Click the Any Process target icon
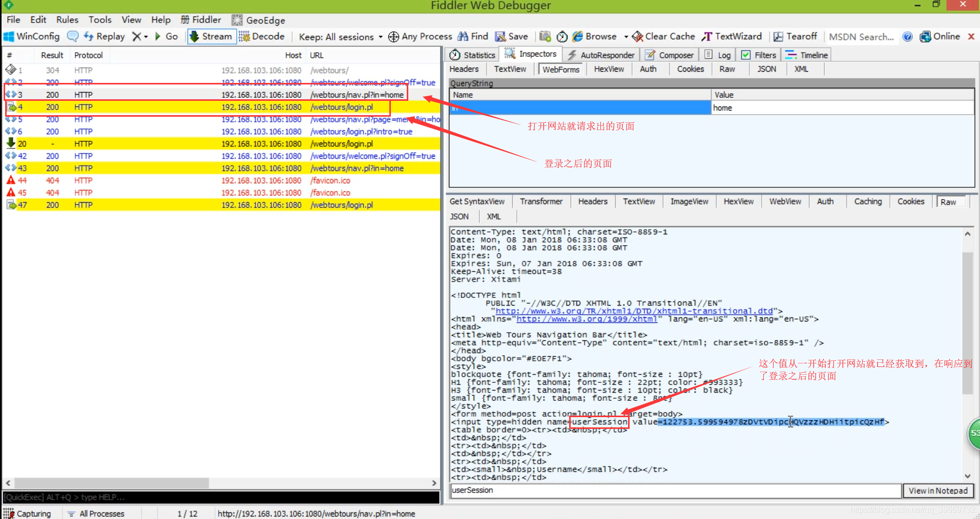Viewport: 980px width, 519px height. pos(393,37)
